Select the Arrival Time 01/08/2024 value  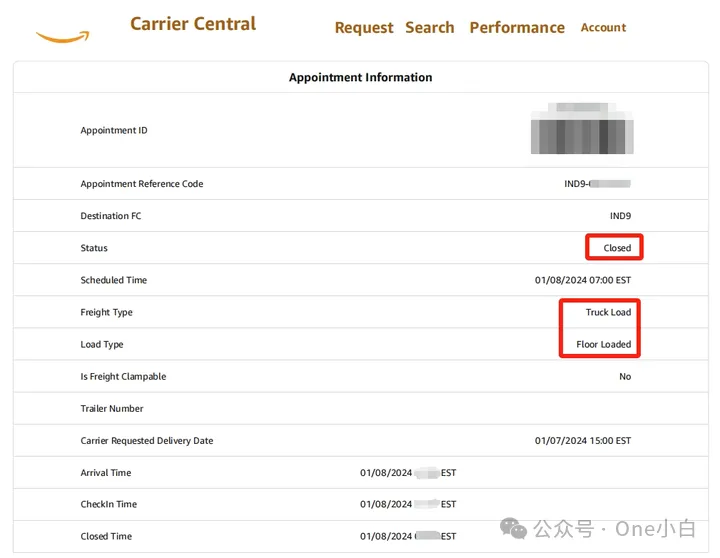[408, 473]
